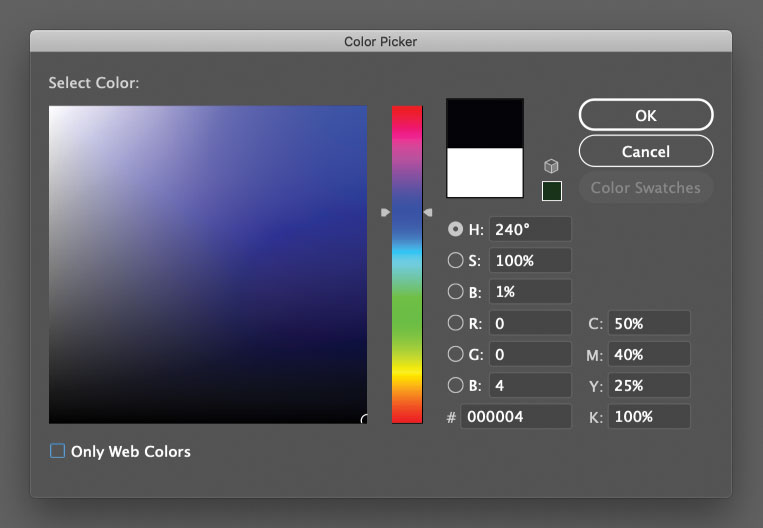This screenshot has height=528, width=763.
Task: Select the blue B radio button
Action: pos(456,385)
